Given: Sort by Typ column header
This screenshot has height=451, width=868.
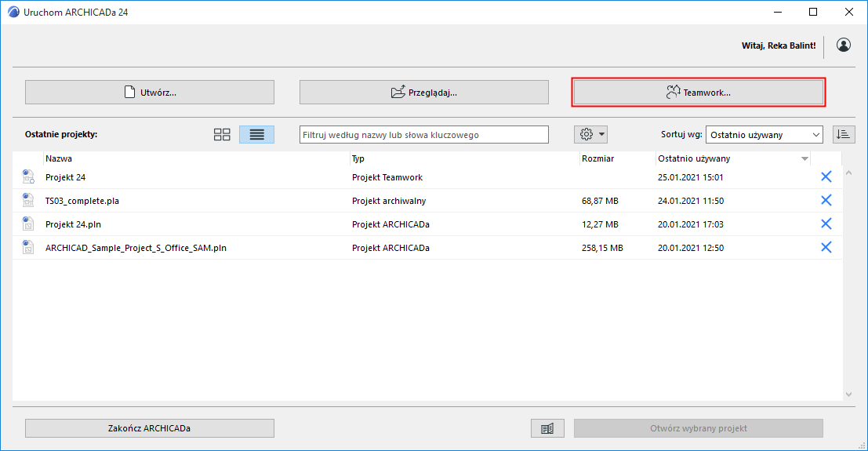Looking at the screenshot, I should (358, 158).
